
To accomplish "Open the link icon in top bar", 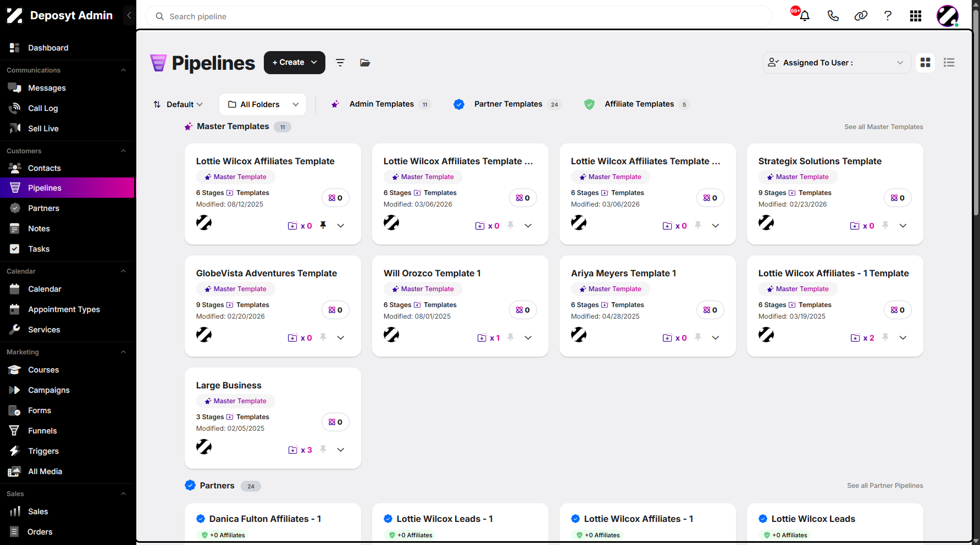I will click(861, 16).
